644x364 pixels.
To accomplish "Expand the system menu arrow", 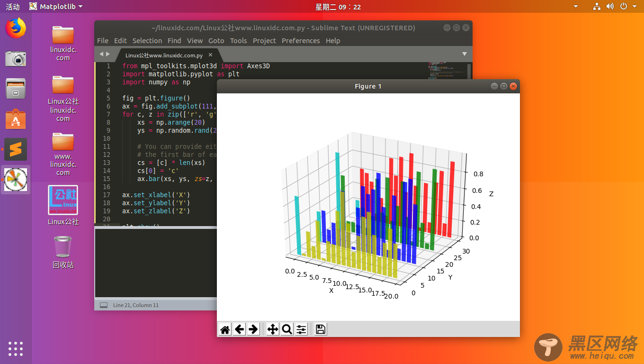I will pos(635,7).
